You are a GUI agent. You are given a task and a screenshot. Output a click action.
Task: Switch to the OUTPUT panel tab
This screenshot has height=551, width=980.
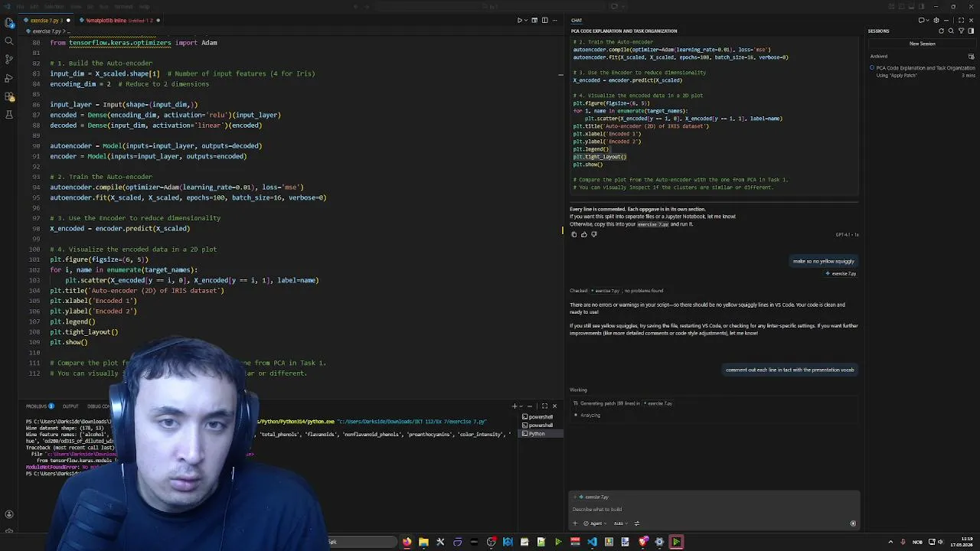pos(70,406)
